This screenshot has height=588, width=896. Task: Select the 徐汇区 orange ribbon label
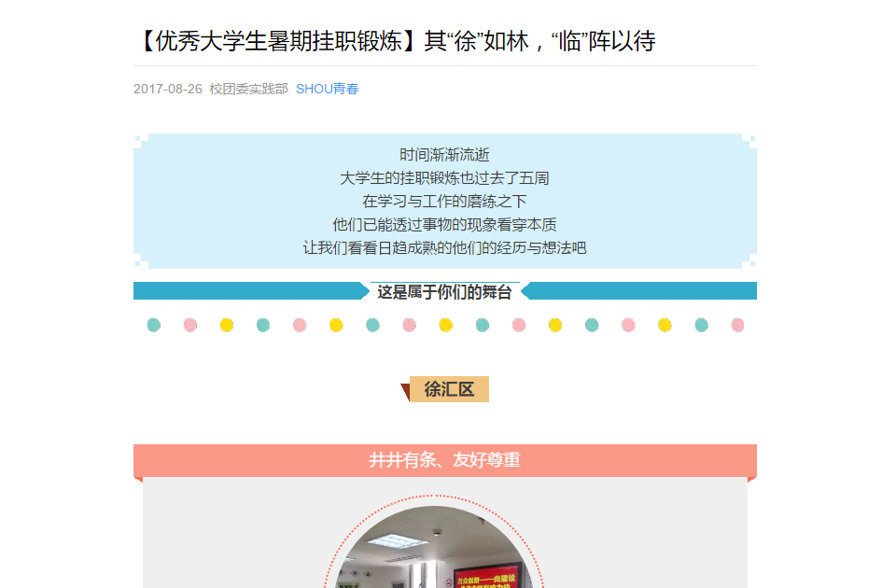coord(449,389)
